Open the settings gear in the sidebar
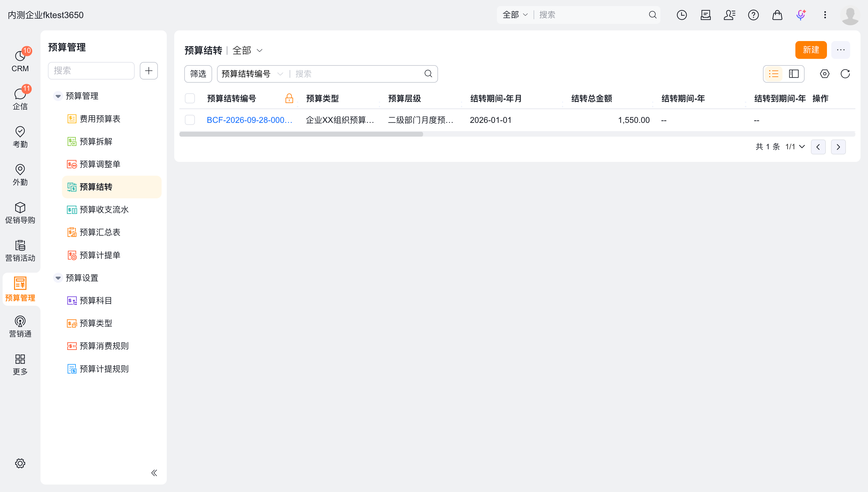Image resolution: width=868 pixels, height=492 pixels. pyautogui.click(x=20, y=463)
